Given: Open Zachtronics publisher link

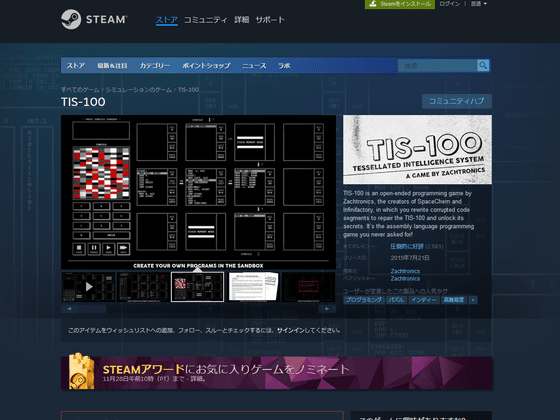Looking at the screenshot, I should 405,279.
